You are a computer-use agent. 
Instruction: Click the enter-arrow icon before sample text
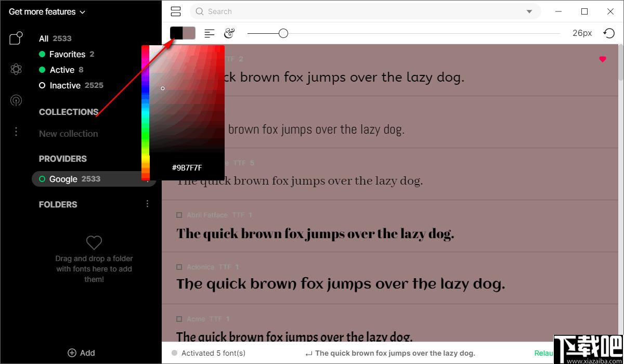(309, 354)
